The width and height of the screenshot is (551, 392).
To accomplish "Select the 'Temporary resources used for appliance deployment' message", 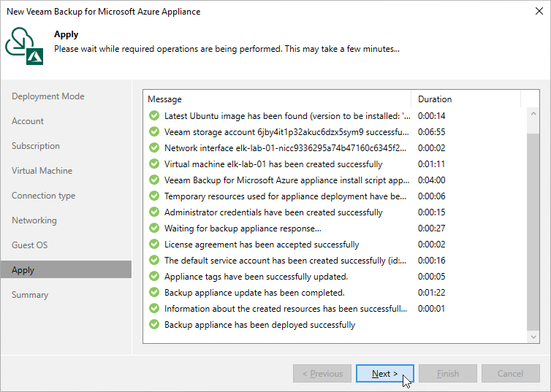I will [x=285, y=196].
